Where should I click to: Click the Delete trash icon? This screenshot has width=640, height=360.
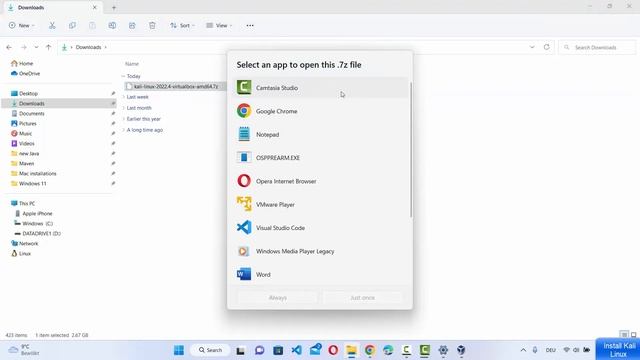coord(152,25)
